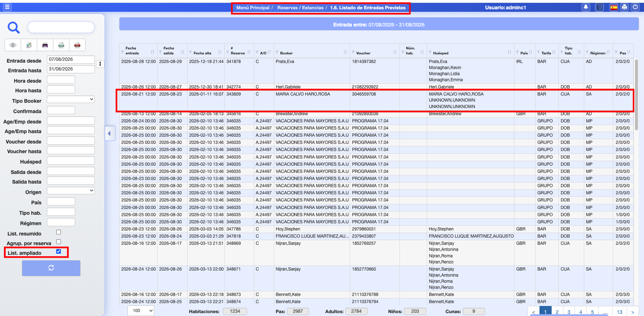Click the purple printer icon in the sidebar

45,45
